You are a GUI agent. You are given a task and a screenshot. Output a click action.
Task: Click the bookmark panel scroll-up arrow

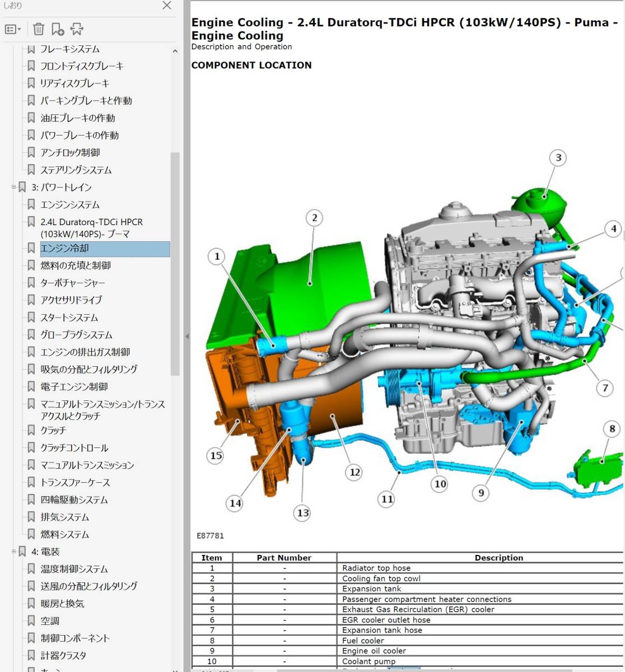tap(175, 52)
